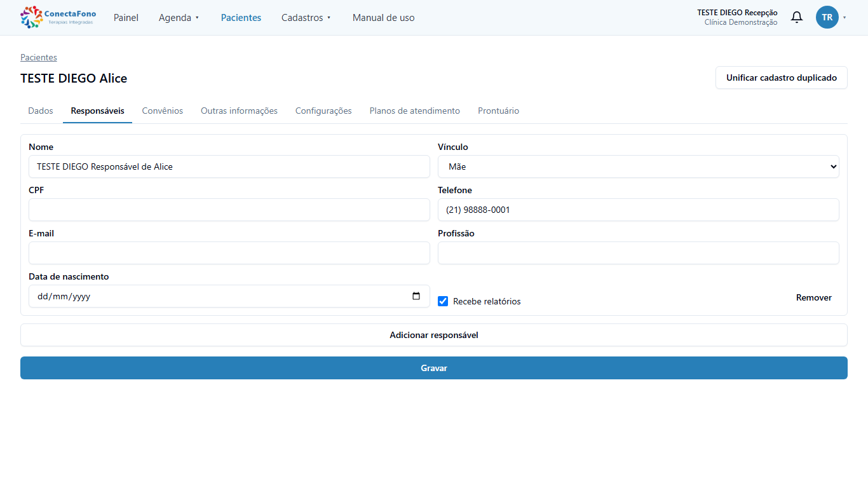Open the date picker calendar icon

[416, 296]
